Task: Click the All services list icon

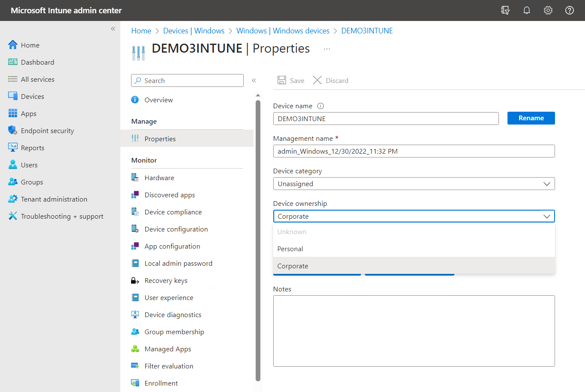Action: (13, 79)
